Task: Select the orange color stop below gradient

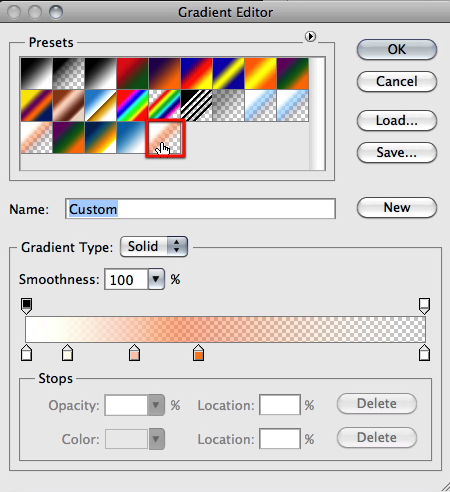Action: 198,353
